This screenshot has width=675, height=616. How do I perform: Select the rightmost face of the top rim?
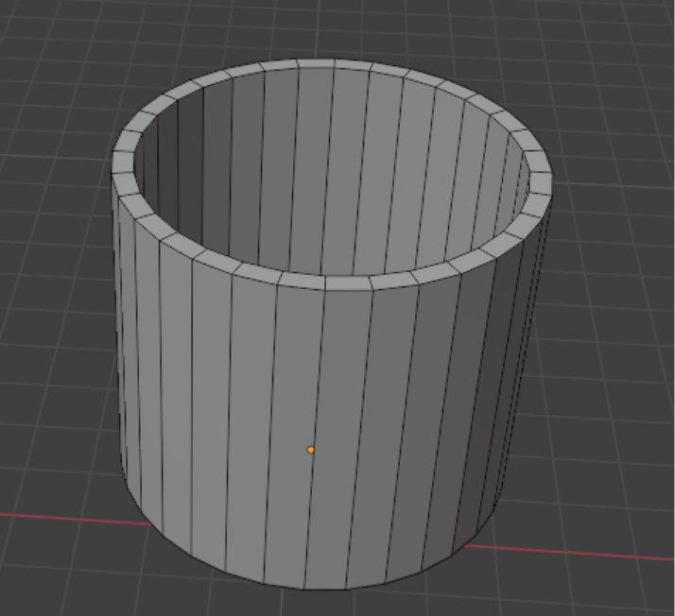coord(541,184)
